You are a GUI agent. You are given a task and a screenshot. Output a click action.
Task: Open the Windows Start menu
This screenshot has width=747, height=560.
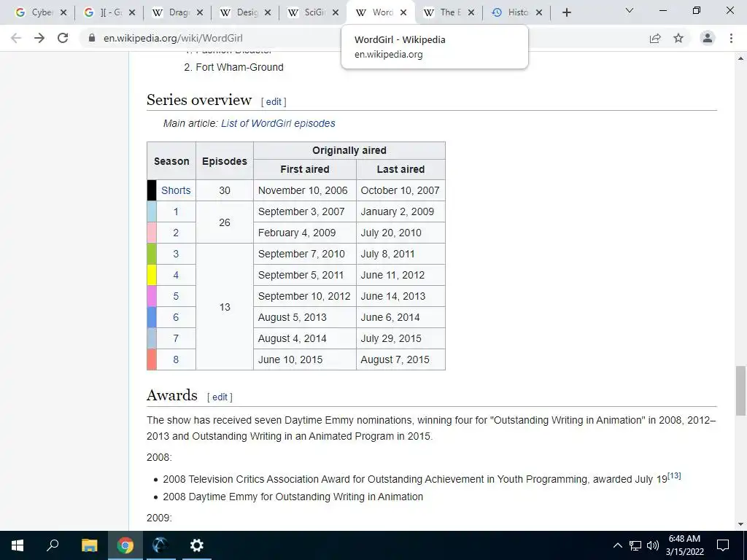18,545
